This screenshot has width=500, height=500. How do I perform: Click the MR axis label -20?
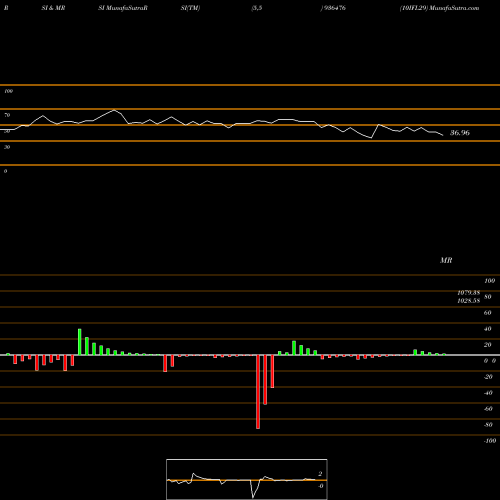(488, 377)
